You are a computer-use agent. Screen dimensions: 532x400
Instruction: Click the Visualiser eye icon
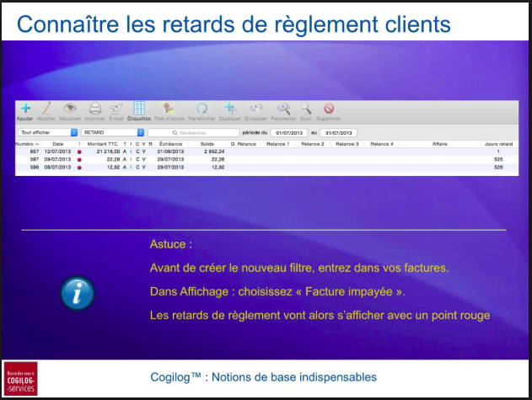pos(71,109)
